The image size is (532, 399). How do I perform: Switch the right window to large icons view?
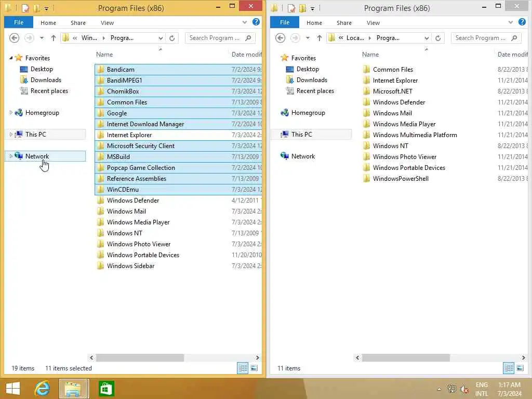tap(520, 368)
